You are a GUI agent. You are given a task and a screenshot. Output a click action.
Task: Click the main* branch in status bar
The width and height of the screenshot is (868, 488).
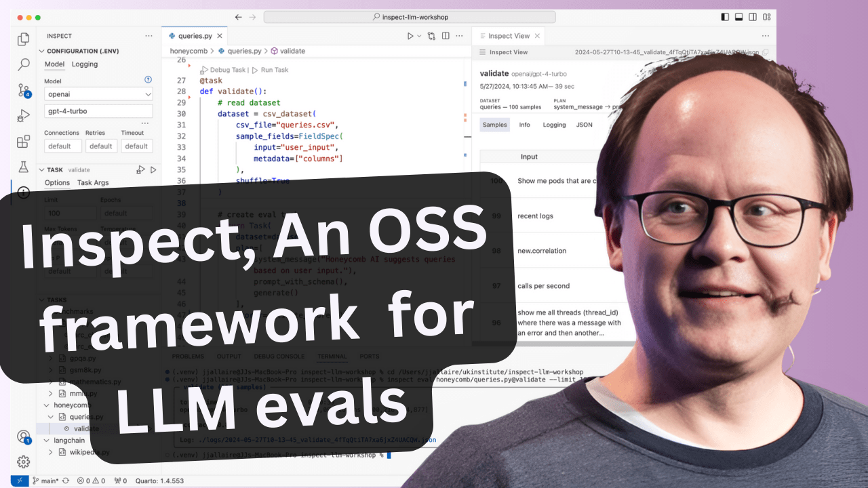point(45,481)
